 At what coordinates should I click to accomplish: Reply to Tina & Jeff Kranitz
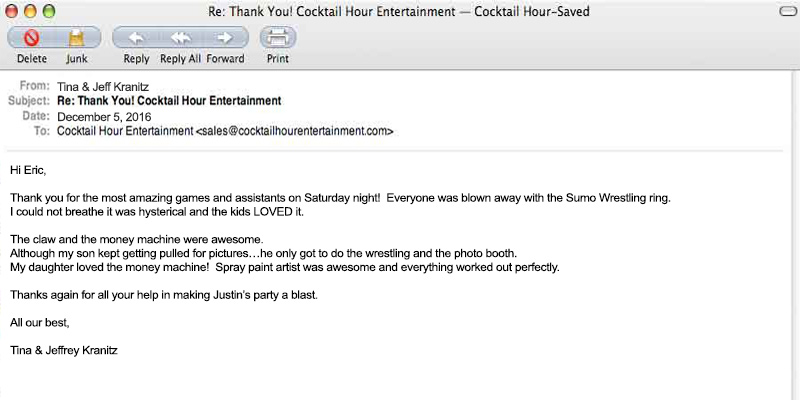(136, 39)
